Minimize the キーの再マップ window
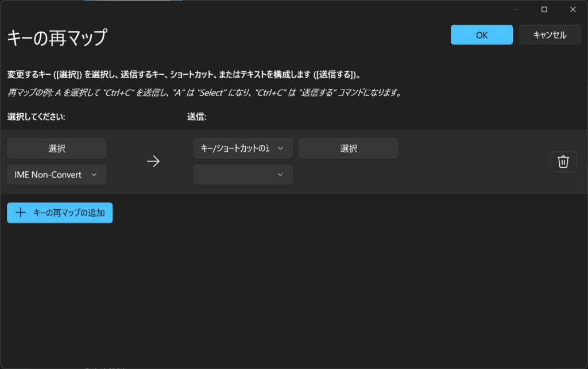588x369 pixels. [515, 9]
